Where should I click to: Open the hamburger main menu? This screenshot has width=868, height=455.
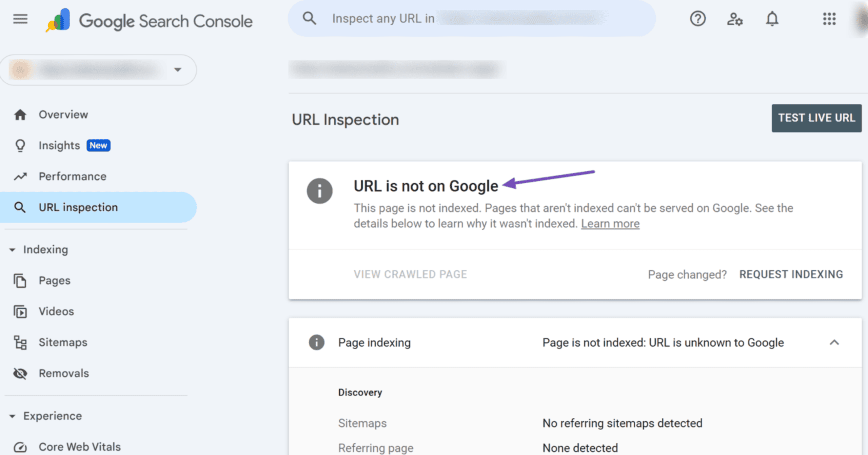pyautogui.click(x=20, y=19)
